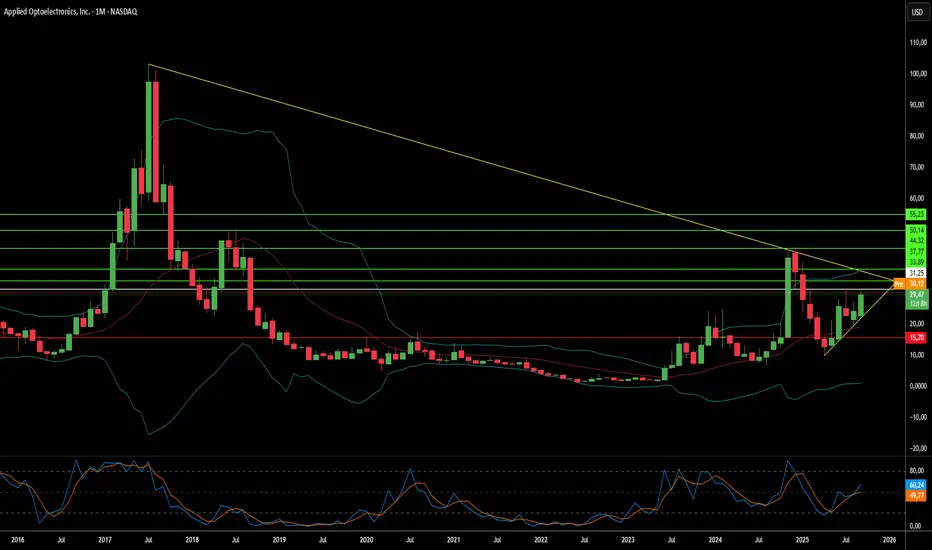The height and width of the screenshot is (550, 932).
Task: Open the USD currency selector
Action: click(x=915, y=14)
